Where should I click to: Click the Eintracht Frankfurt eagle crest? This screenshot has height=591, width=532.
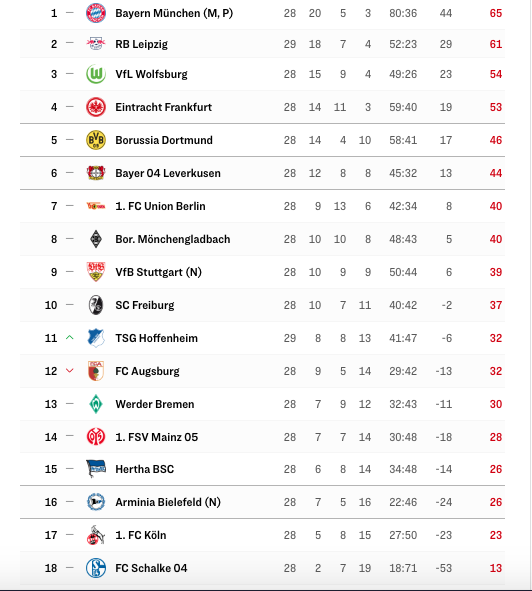tap(96, 107)
